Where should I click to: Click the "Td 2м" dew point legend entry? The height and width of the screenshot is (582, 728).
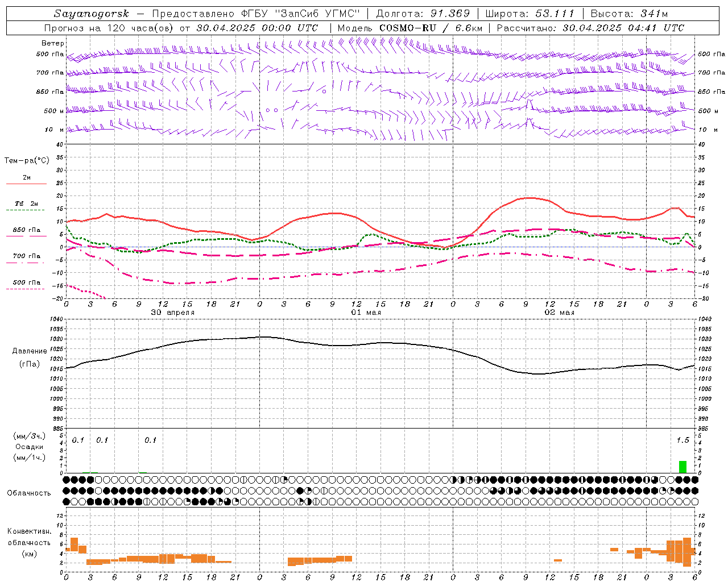27,203
